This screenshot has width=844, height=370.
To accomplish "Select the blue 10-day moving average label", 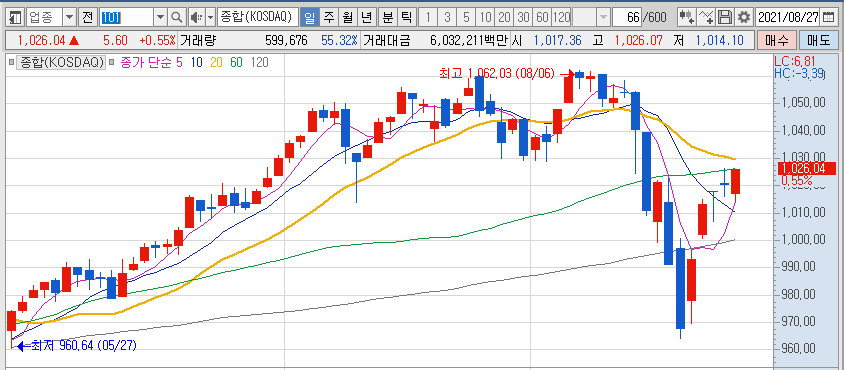I will pyautogui.click(x=196, y=62).
